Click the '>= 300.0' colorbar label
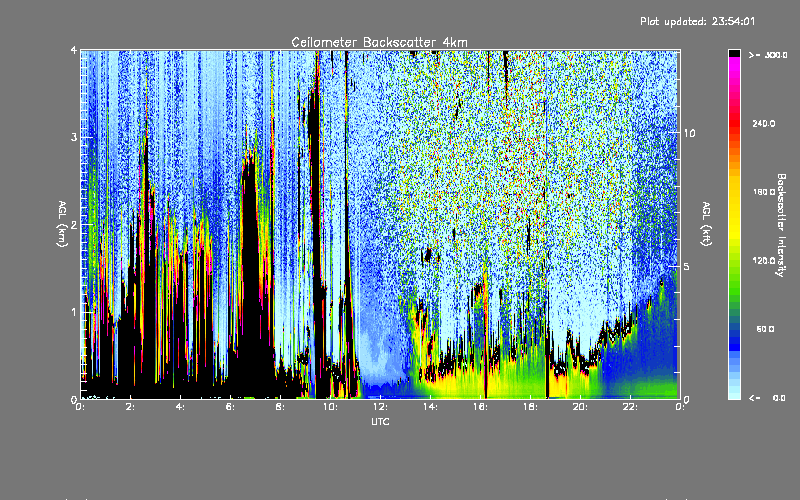This screenshot has width=800, height=500. 768,55
